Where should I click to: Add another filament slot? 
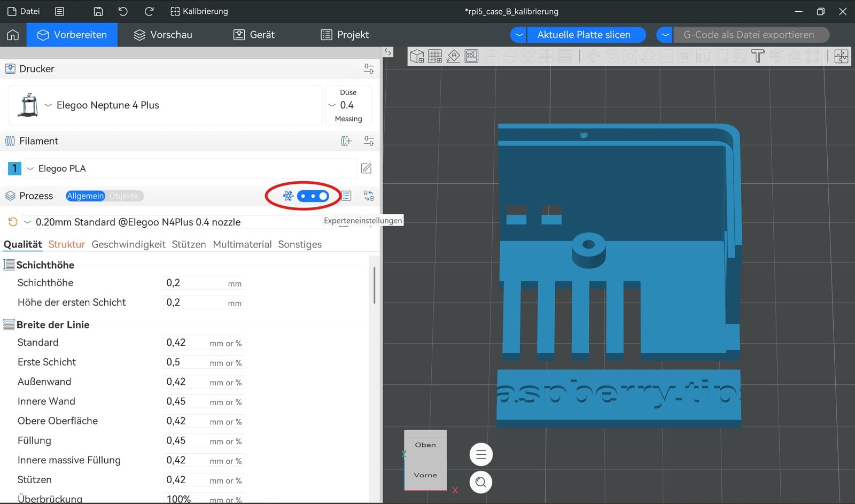(x=346, y=141)
